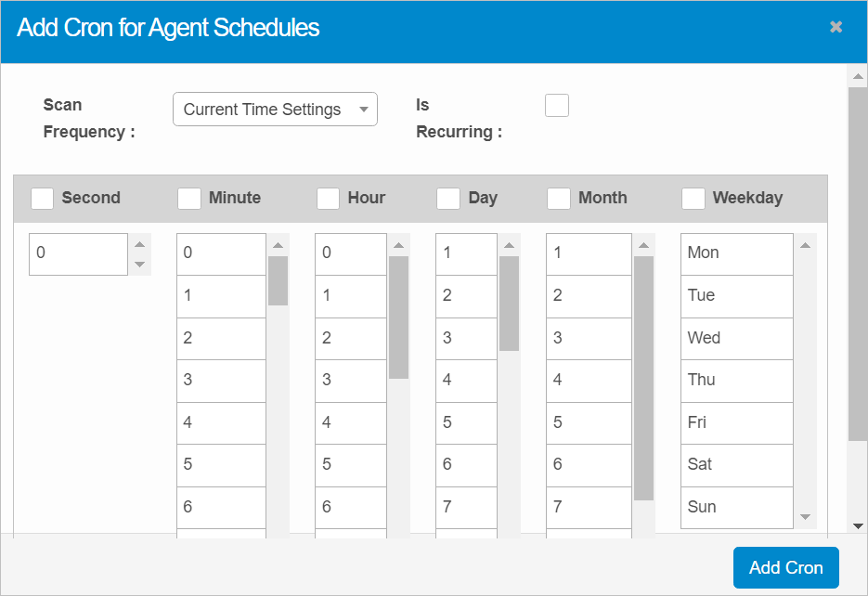Image resolution: width=868 pixels, height=596 pixels.
Task: Open the Current Time Settings dropdown
Action: coord(275,109)
